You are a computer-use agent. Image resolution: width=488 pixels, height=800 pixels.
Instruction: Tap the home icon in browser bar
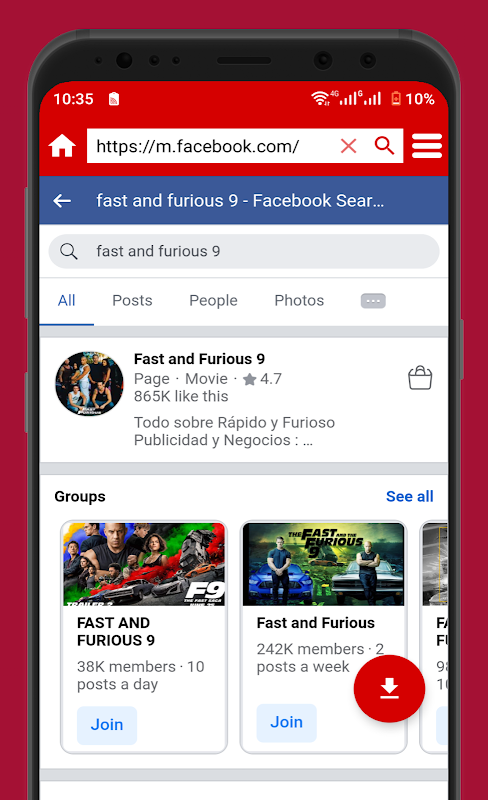[x=62, y=146]
